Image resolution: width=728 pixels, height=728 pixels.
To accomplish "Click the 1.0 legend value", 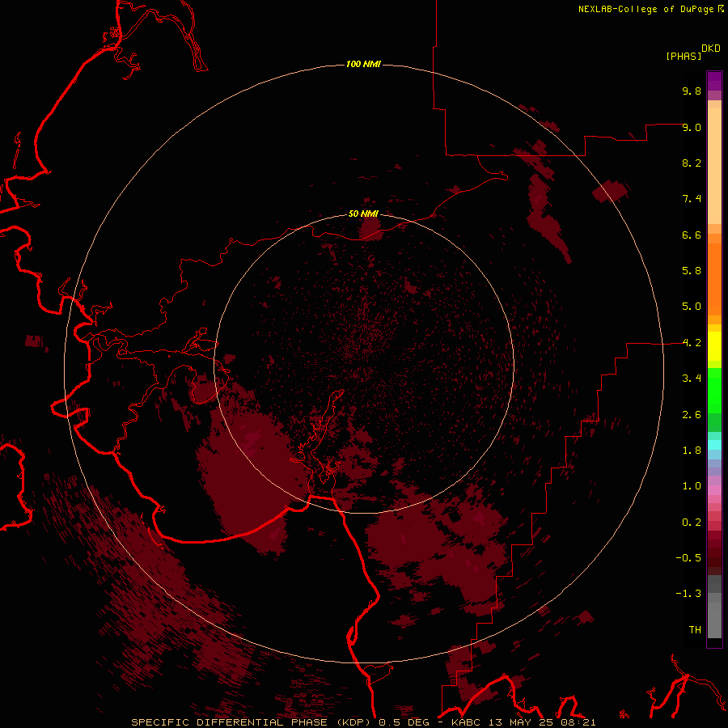I will click(692, 486).
